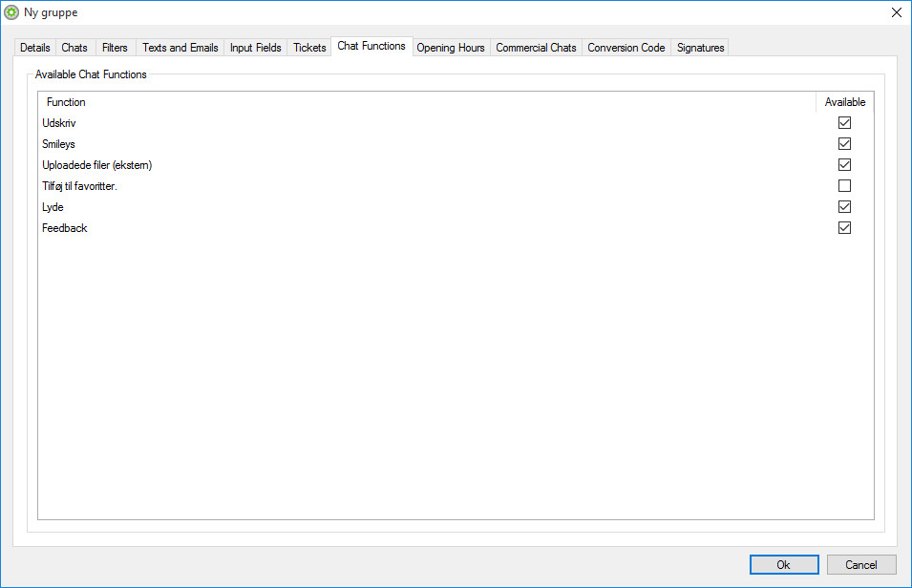Select the Chat Functions tab
Image resolution: width=912 pixels, height=588 pixels.
371,46
